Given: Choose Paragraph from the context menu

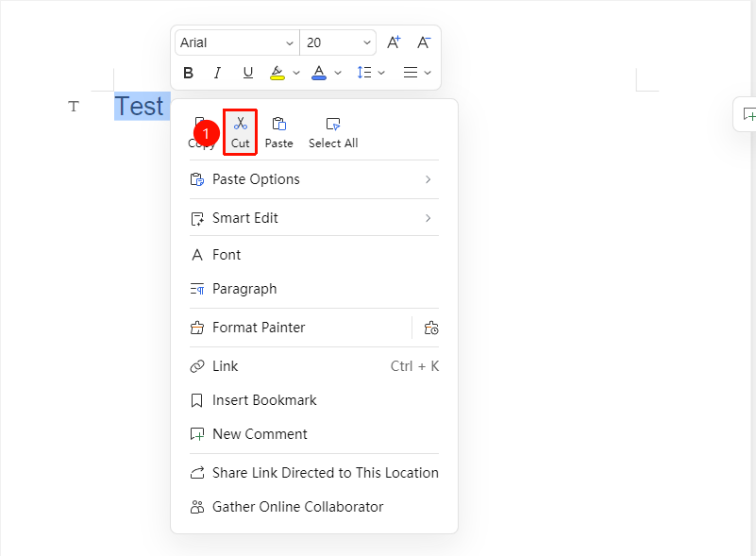Looking at the screenshot, I should pyautogui.click(x=314, y=289).
